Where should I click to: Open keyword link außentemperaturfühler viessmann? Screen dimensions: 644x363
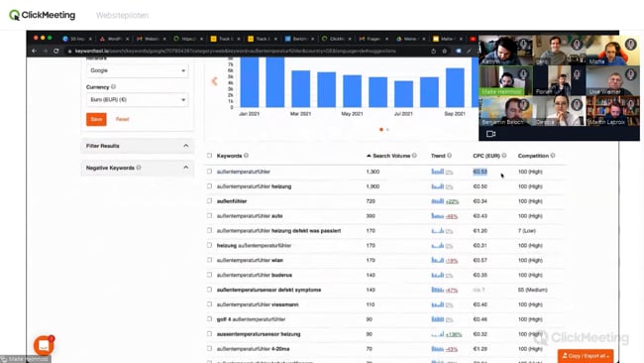coord(258,304)
